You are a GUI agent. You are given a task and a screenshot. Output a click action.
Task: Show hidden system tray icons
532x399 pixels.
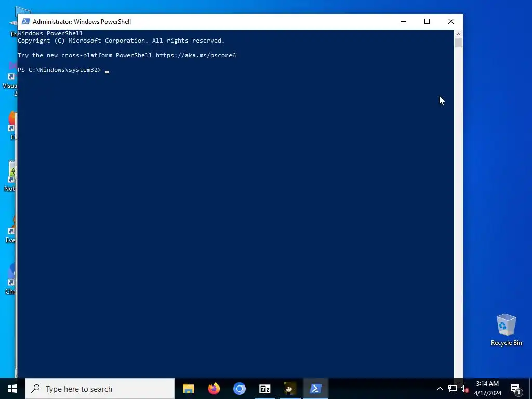click(440, 389)
